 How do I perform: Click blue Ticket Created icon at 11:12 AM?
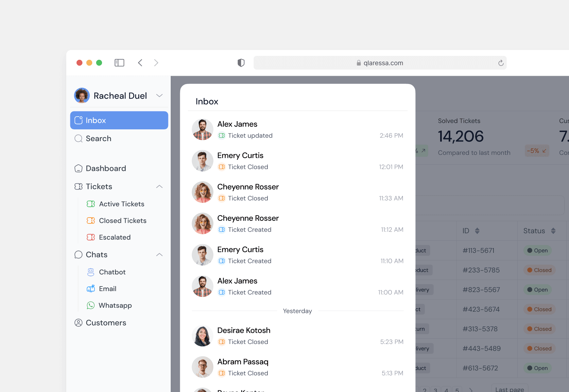click(x=222, y=230)
